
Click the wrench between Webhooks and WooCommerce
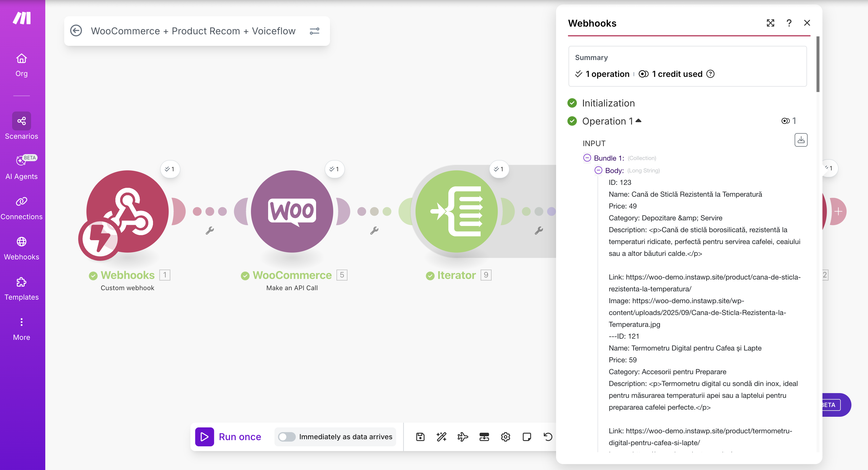[x=210, y=231]
